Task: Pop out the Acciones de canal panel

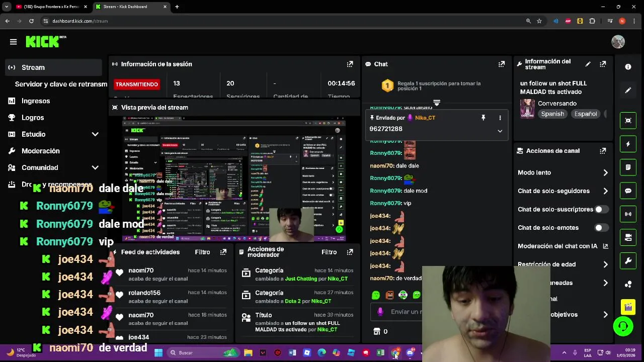Action: [x=603, y=151]
